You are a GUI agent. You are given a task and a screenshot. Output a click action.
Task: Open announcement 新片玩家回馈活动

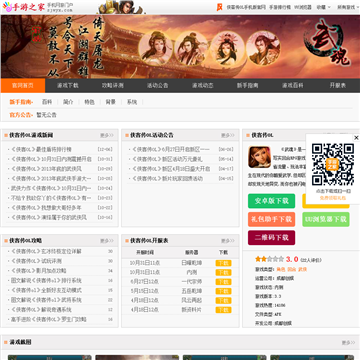point(167,178)
